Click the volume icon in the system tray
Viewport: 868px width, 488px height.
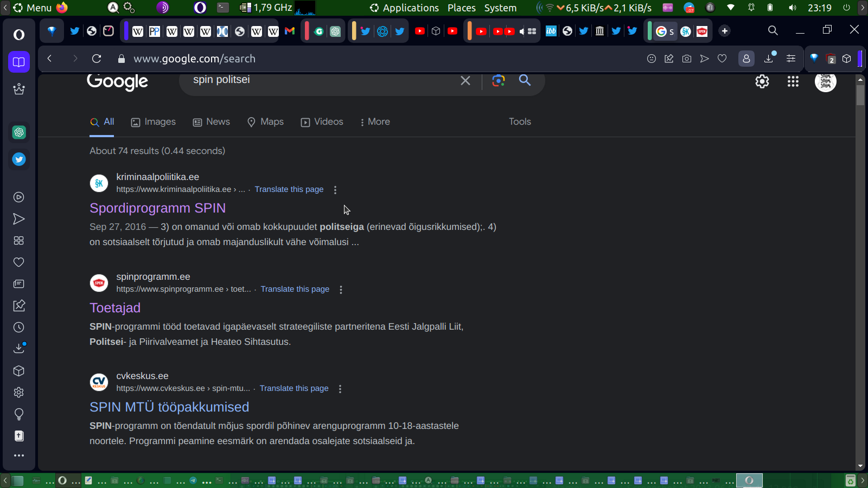click(x=793, y=8)
